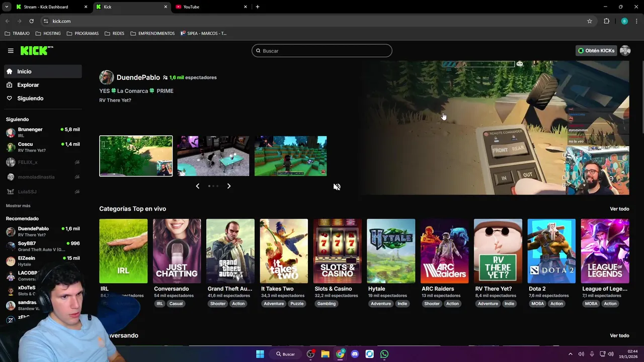Select the Minecraft-style stream thumbnail

[291, 156]
